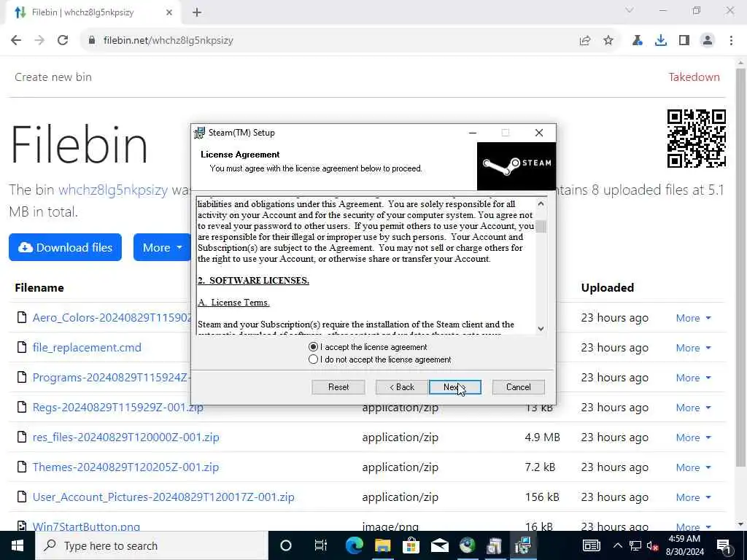Screen dimensions: 747x560
Task: Open a new Chrome tab
Action: 197,12
